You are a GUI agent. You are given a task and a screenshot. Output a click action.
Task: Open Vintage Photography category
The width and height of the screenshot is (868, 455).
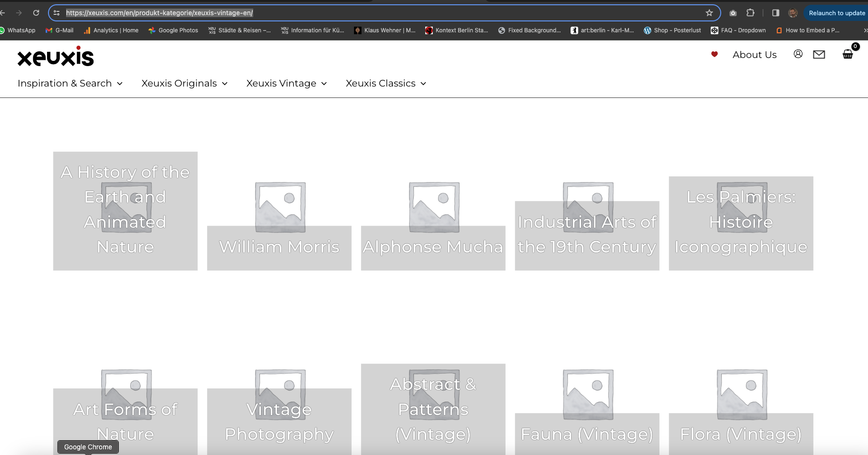[x=279, y=421]
